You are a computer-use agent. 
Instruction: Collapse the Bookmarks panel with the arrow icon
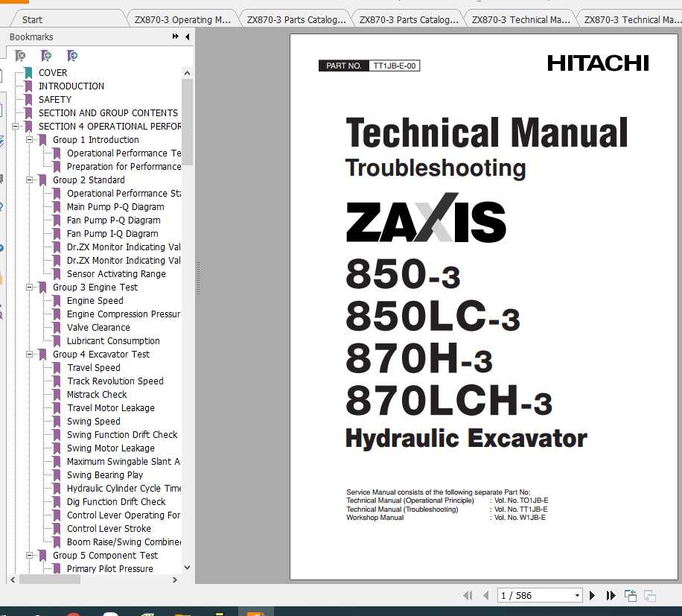[188, 36]
